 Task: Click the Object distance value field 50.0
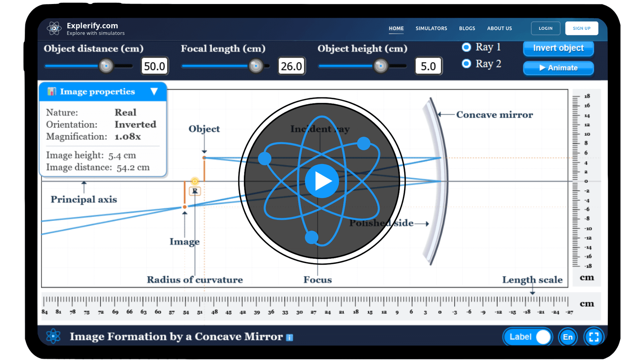(x=155, y=66)
